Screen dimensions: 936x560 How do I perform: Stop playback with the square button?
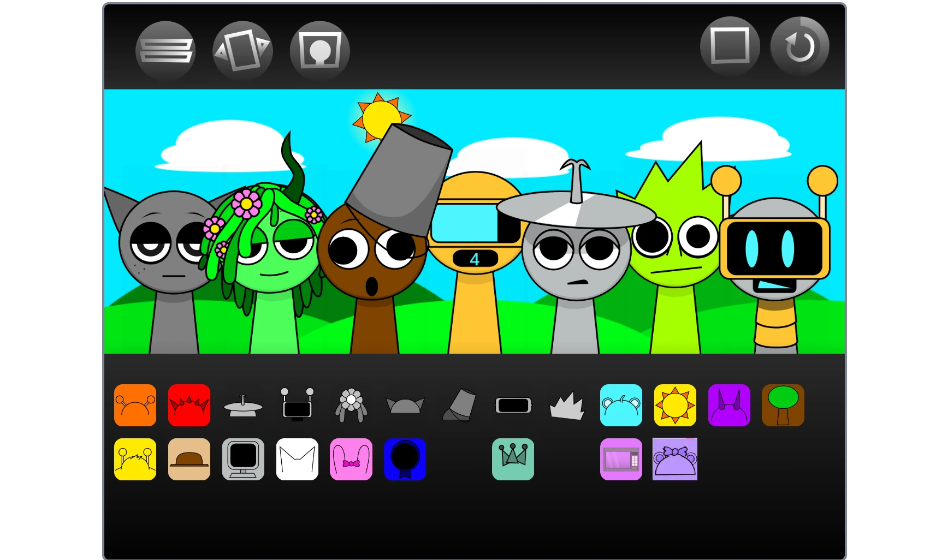tap(730, 46)
